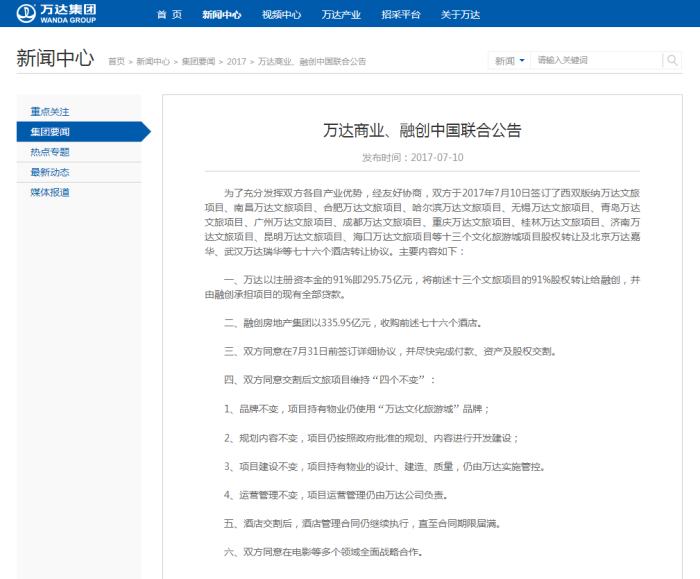Select 最新动态 in the sidebar
This screenshot has height=579, width=700.
[50, 172]
